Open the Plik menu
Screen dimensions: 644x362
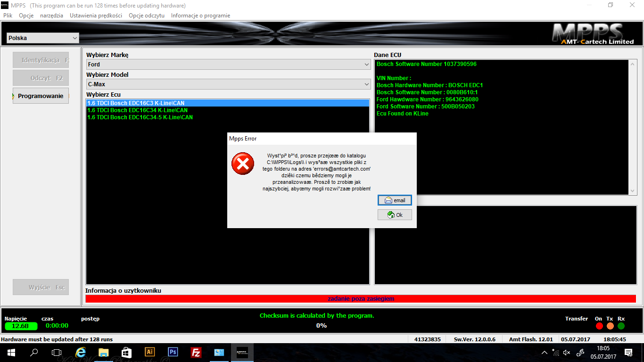point(8,16)
